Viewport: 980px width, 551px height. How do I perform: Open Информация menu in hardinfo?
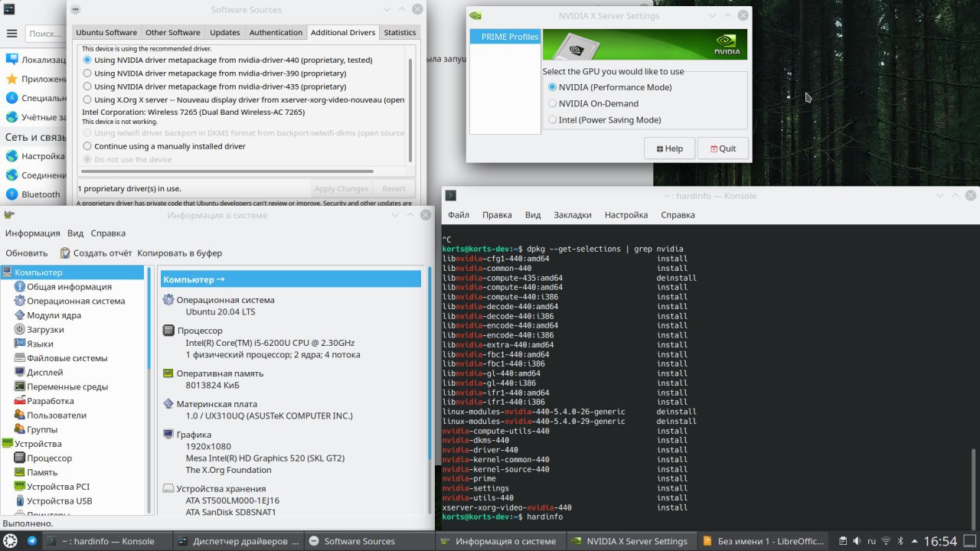point(33,233)
